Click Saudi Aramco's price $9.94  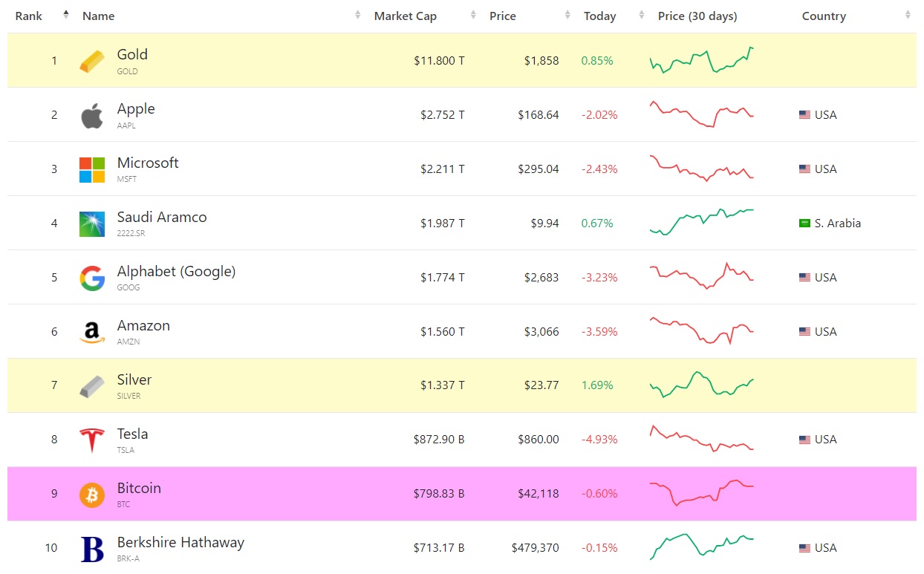(545, 224)
